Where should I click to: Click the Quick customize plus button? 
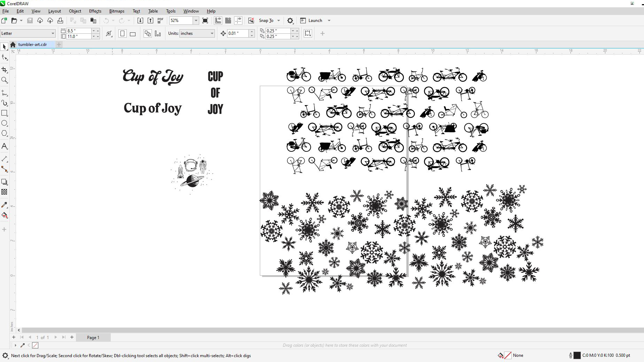(x=323, y=33)
